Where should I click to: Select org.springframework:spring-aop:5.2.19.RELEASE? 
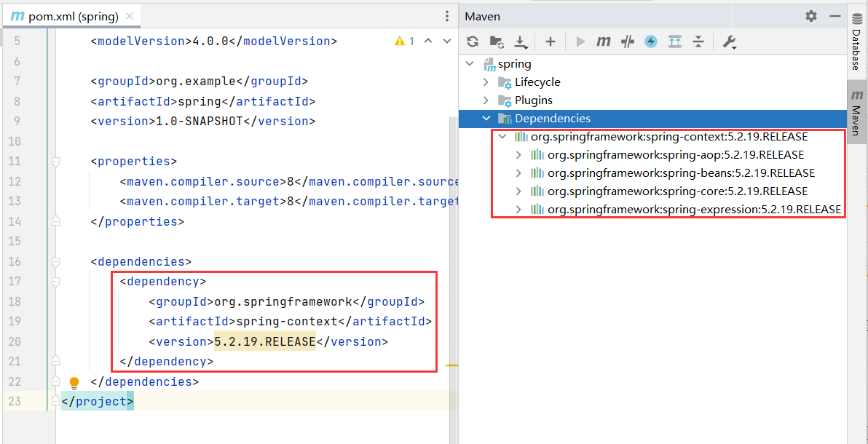click(675, 155)
